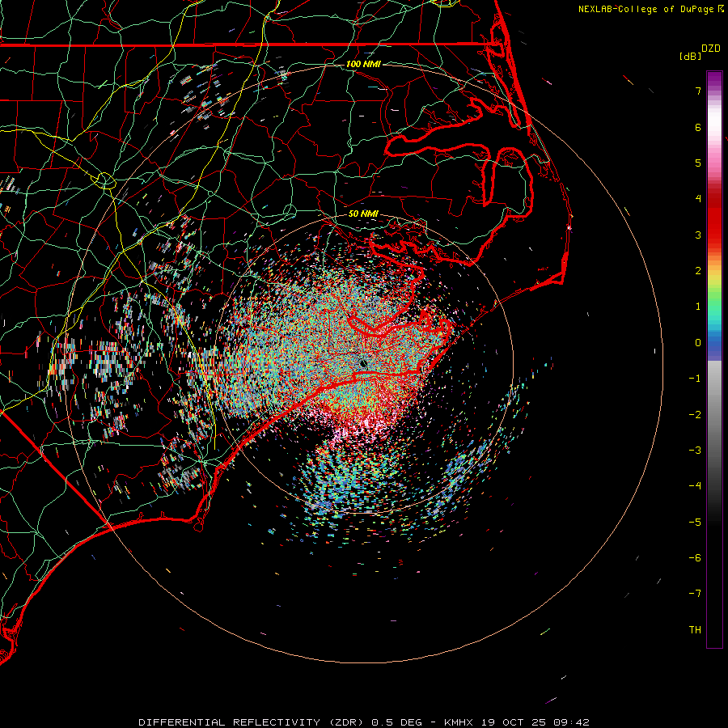This screenshot has height=728, width=728.
Task: Click the -2 dB scale label
Action: click(695, 415)
